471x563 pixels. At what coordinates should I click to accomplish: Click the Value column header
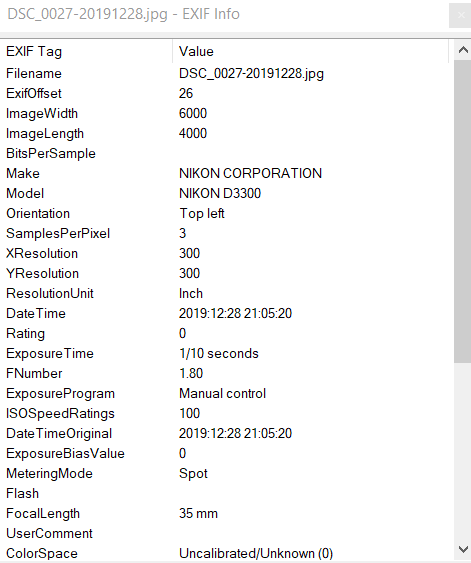click(311, 51)
